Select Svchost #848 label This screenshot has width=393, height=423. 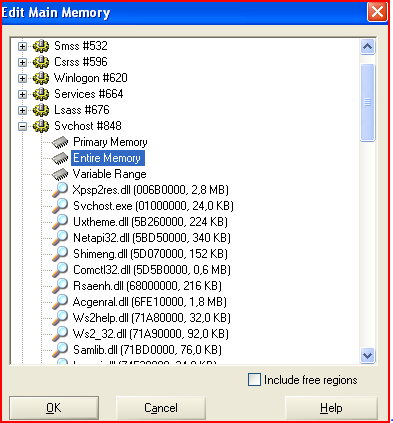[88, 126]
